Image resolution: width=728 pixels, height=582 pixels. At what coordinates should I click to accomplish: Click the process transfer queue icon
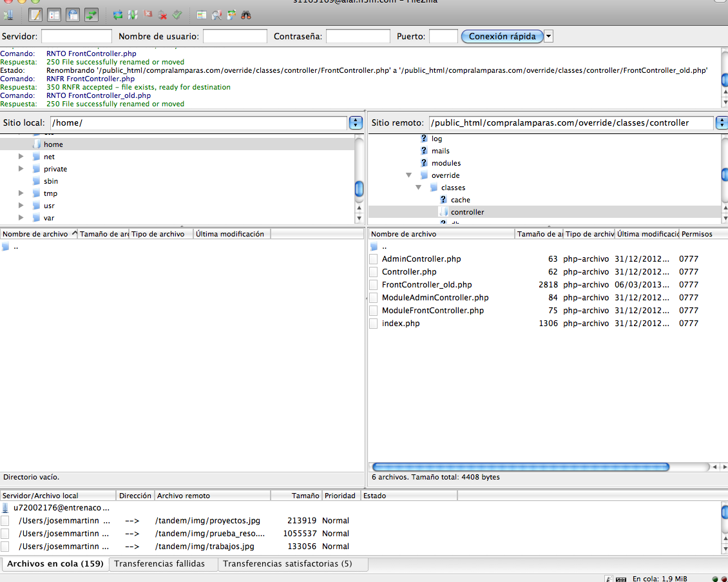click(133, 14)
